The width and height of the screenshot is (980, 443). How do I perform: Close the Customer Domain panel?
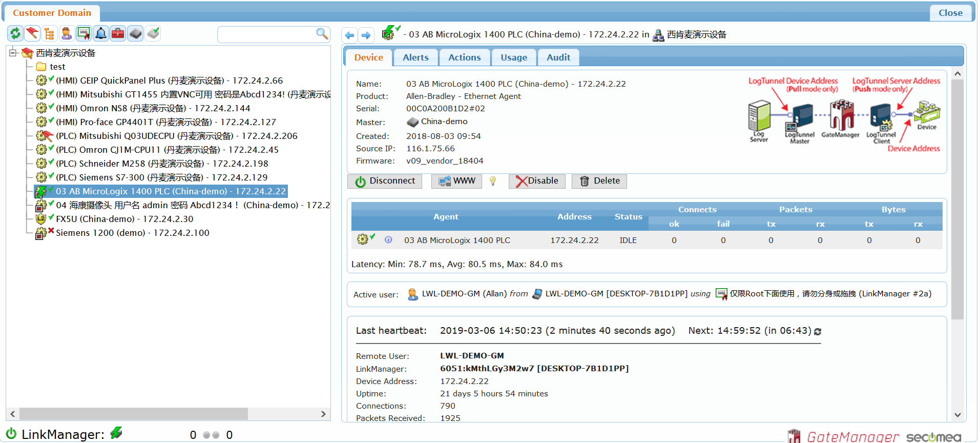click(950, 13)
